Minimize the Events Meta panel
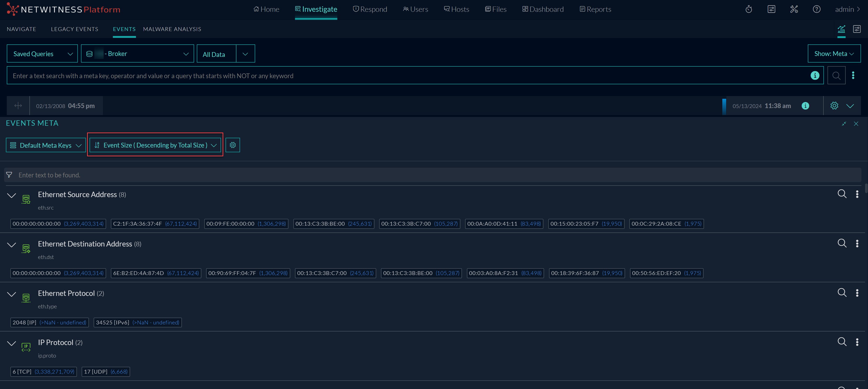 pos(844,124)
